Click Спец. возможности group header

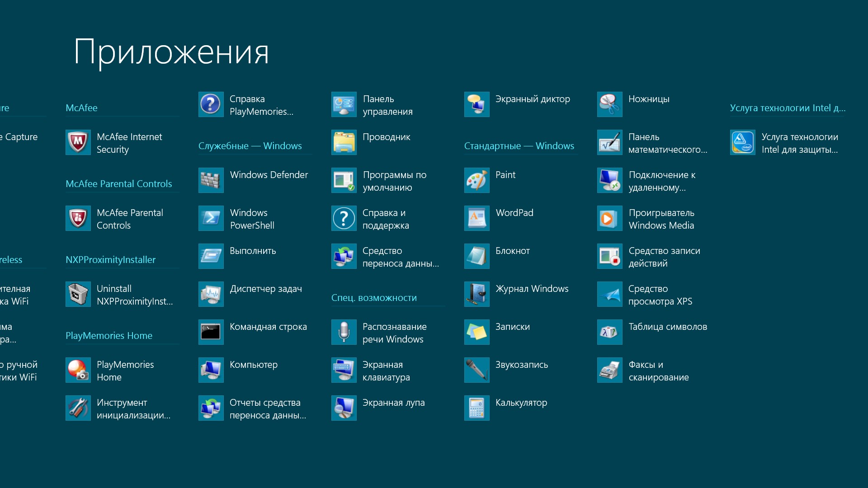[374, 298]
